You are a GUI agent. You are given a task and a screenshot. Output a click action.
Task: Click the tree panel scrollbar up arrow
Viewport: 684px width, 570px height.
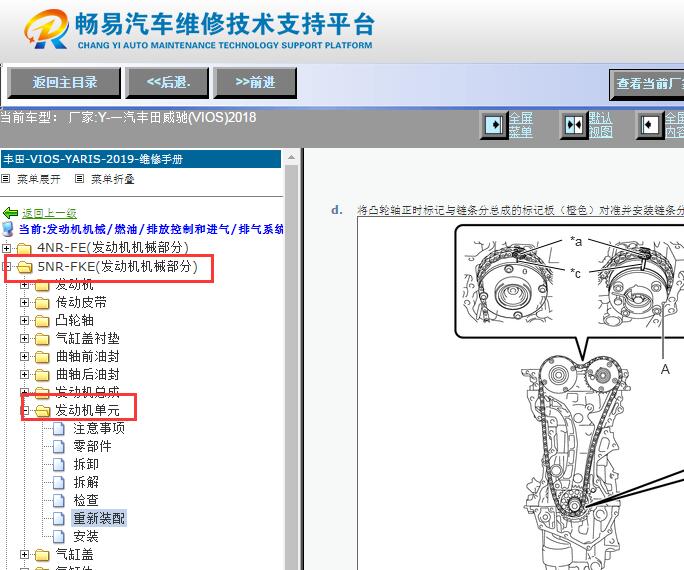291,157
